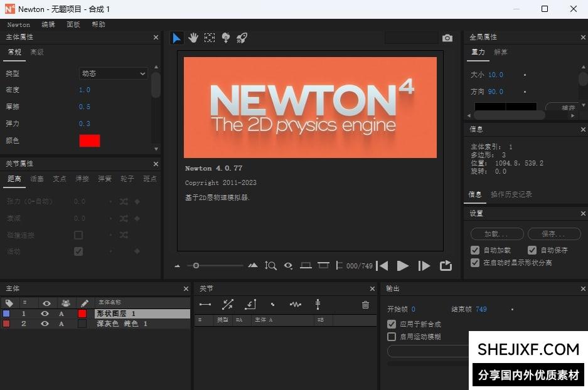Image resolution: width=588 pixels, height=390 pixels.
Task: Add a spring joint with zigzag icon
Action: 296,305
